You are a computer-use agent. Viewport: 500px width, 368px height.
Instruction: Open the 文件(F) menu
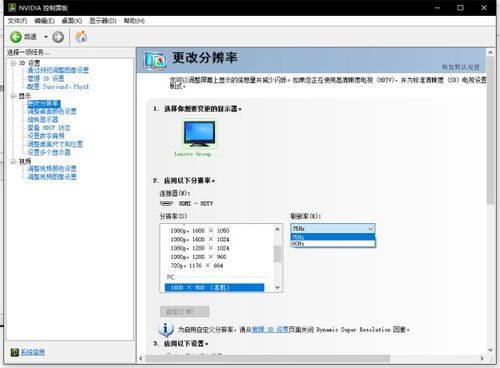coord(17,21)
